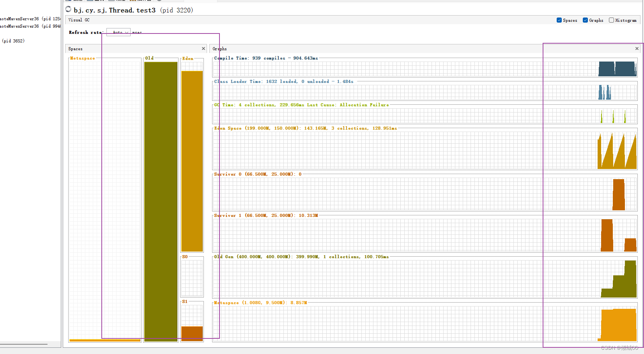Click the 'Refresh rate:' label
644x354 pixels.
86,32
